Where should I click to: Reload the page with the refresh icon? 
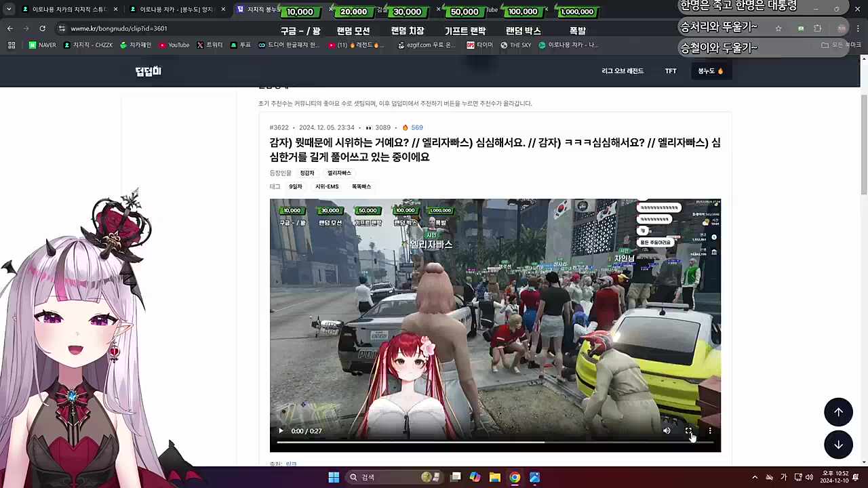(x=42, y=28)
